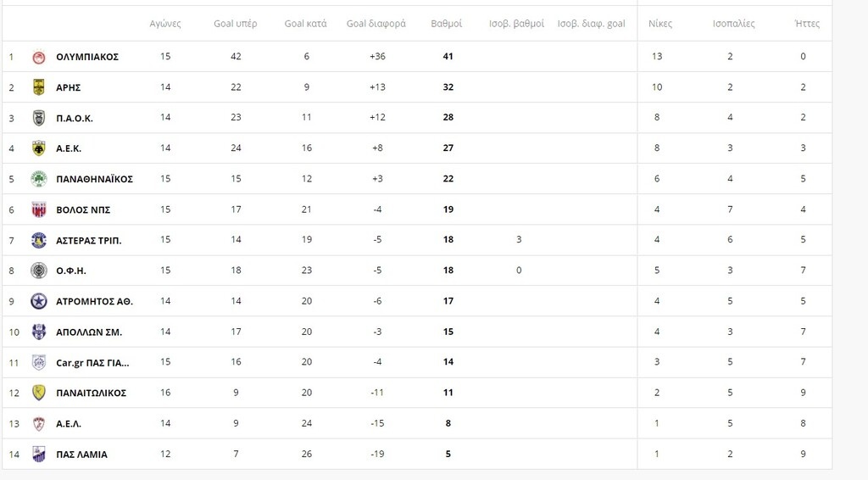Select the Asteras Tripolis crest icon
Screen dimensions: 868x480
tap(39, 240)
